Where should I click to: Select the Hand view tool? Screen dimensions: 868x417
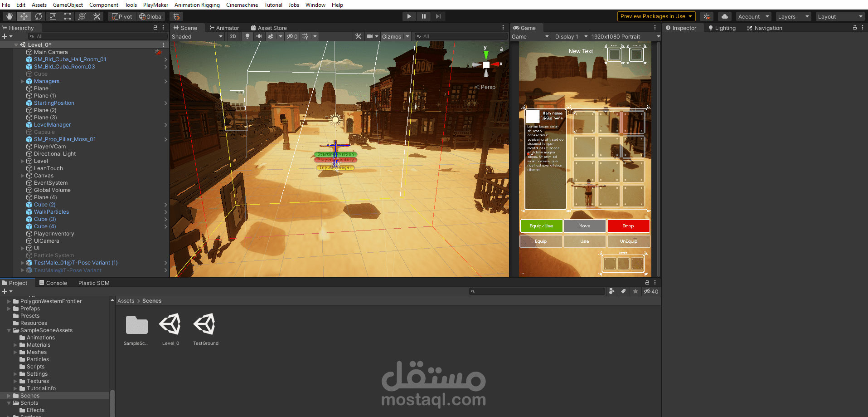pyautogui.click(x=10, y=16)
